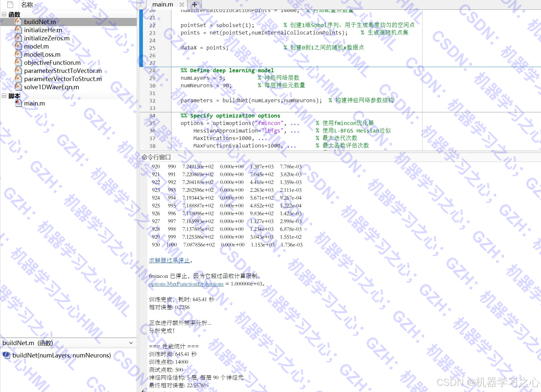Click the '正在进行额外频率分析...' output line
This screenshot has width=541, height=392.
[180, 323]
